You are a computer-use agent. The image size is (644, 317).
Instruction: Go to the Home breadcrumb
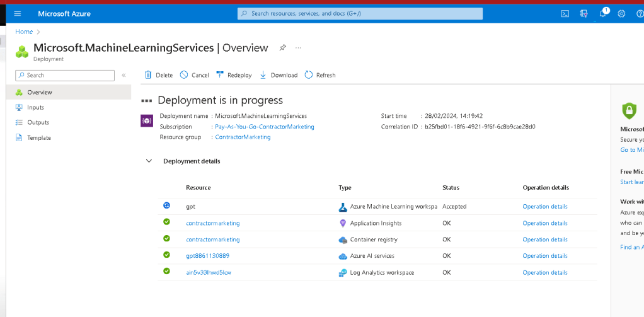pyautogui.click(x=24, y=32)
